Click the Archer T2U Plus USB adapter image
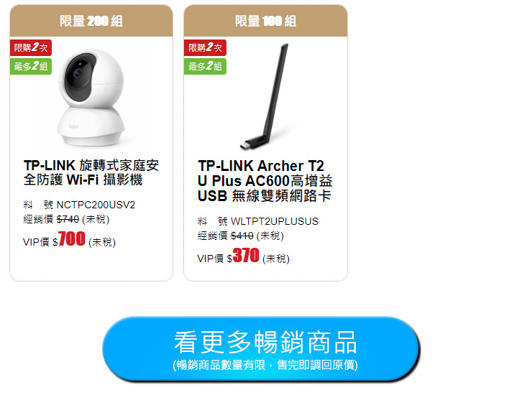The width and height of the screenshot is (532, 413). click(265, 97)
